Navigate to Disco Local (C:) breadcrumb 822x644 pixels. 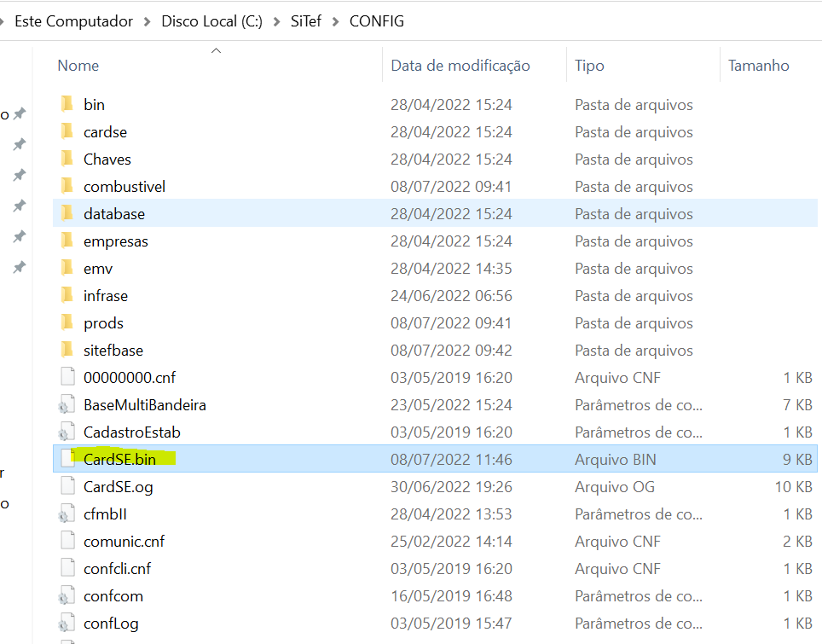(211, 21)
